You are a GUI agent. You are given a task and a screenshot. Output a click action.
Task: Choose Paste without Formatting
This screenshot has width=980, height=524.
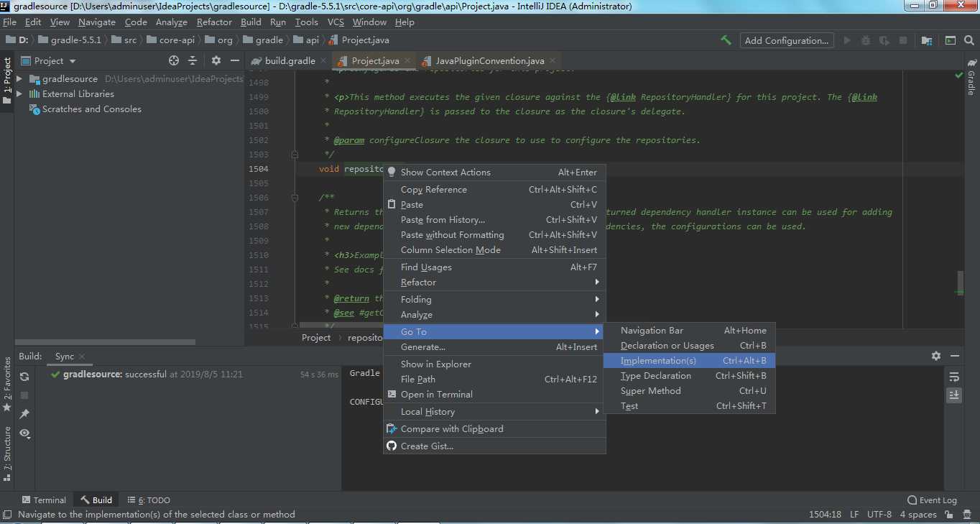[494, 234]
